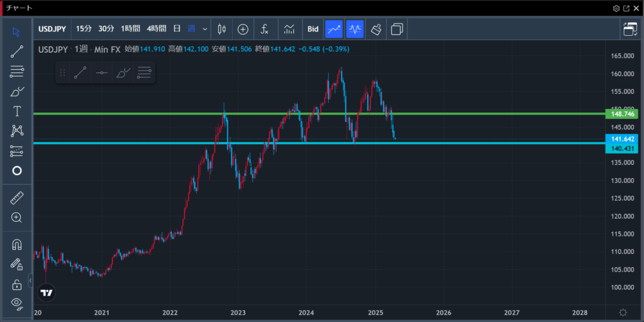Select the ruler measure tool
This screenshot has width=644, height=322.
click(x=17, y=198)
